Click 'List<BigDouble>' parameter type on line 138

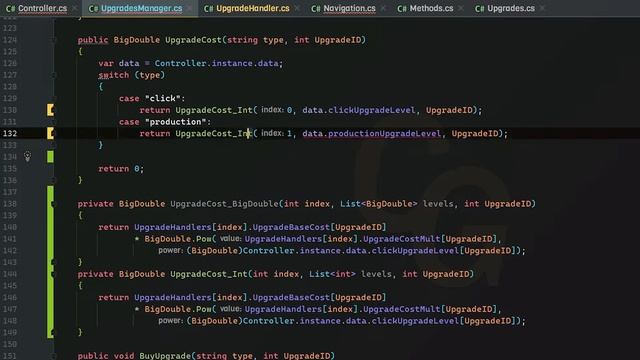click(379, 204)
